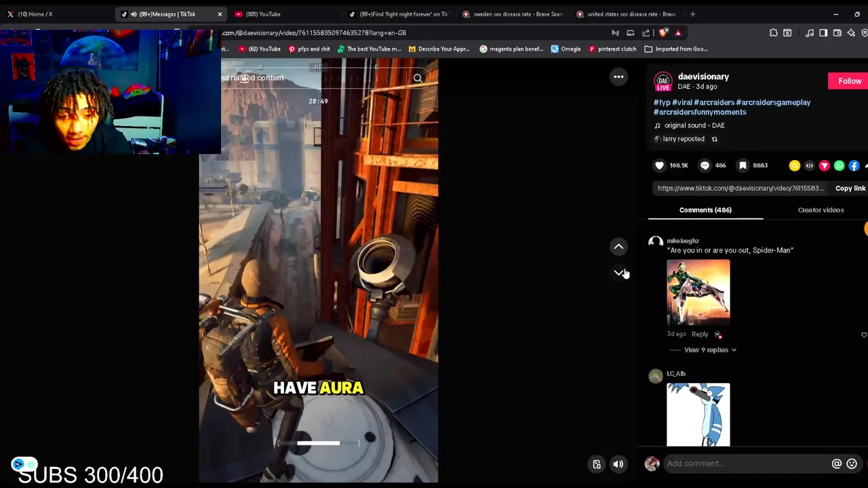Close the Messages | TikTok tab
Image resolution: width=868 pixels, height=488 pixels.
click(x=220, y=14)
